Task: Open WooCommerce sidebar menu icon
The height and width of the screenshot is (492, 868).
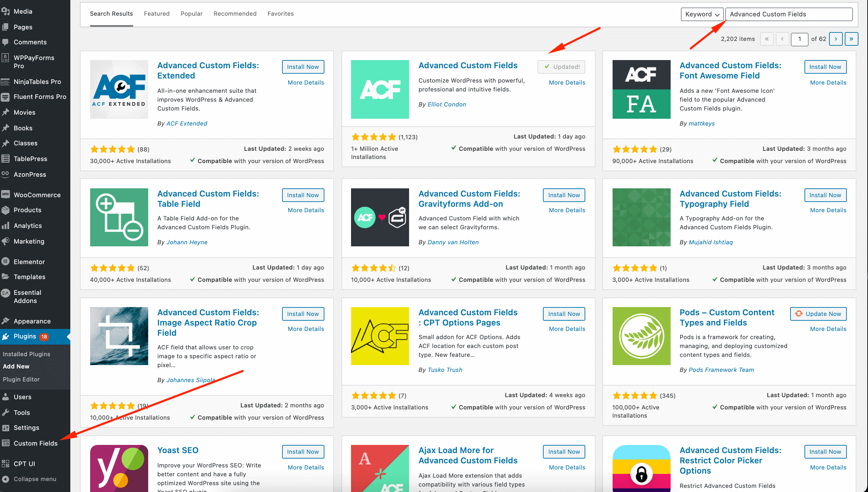Action: [5, 194]
